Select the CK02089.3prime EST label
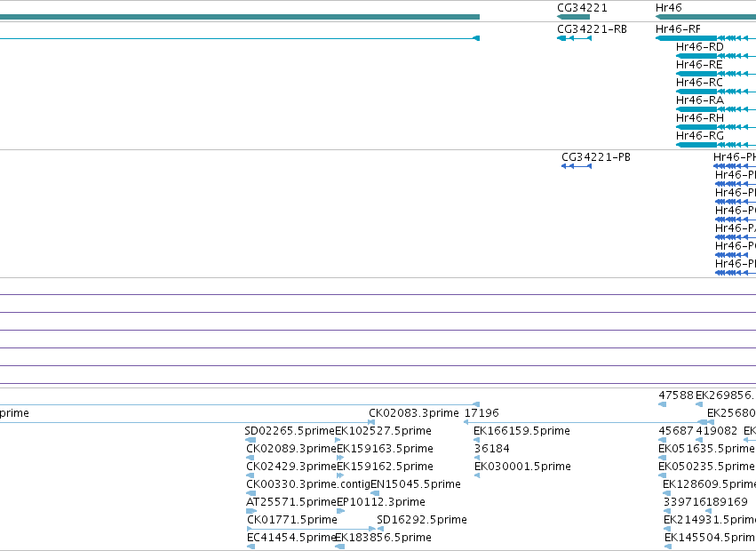 (x=290, y=449)
